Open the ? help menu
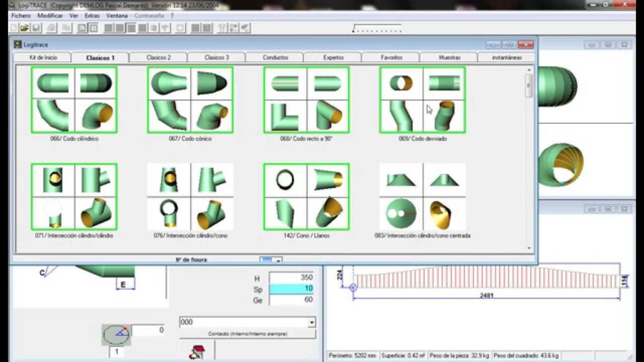 click(172, 16)
